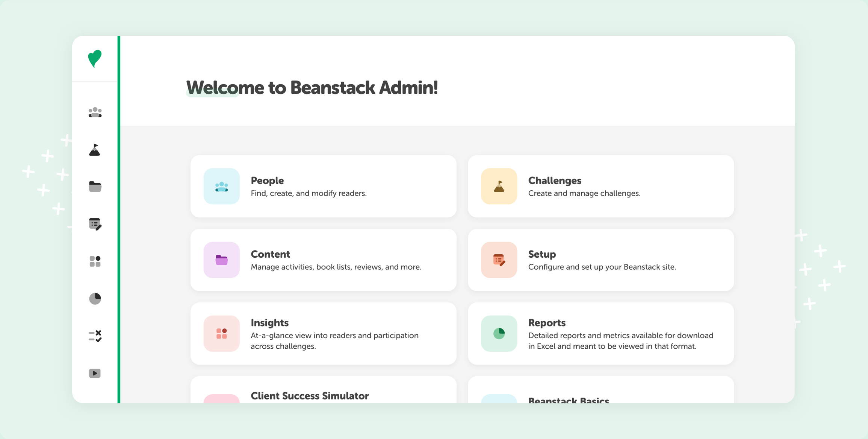
Task: Click the blue People icon on the card
Action: click(x=221, y=186)
